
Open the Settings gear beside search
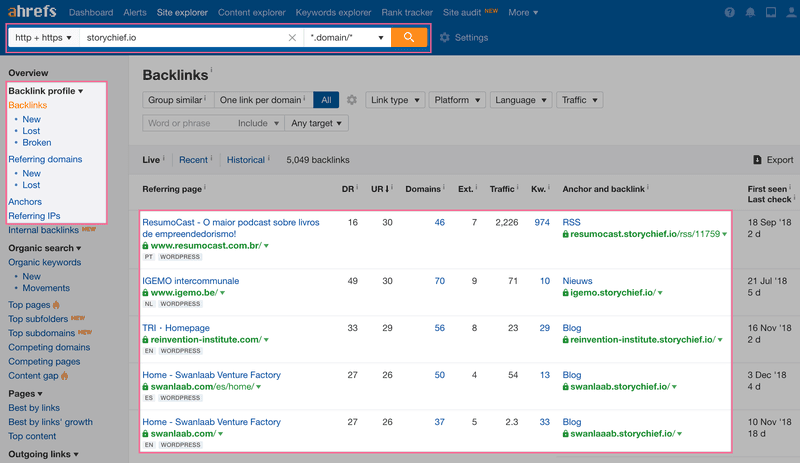445,37
